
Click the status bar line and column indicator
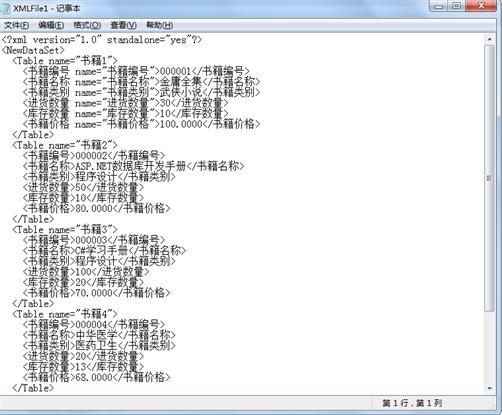(x=412, y=403)
